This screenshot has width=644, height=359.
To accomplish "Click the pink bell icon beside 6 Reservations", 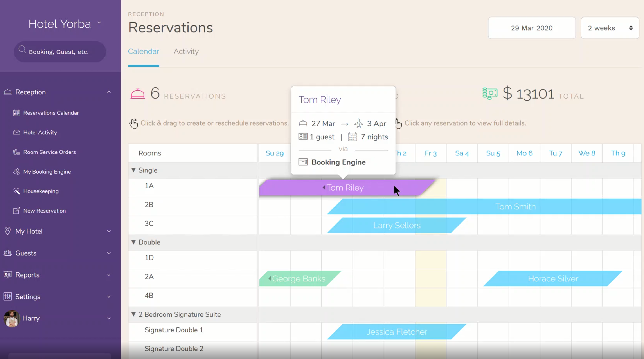I will 138,94.
